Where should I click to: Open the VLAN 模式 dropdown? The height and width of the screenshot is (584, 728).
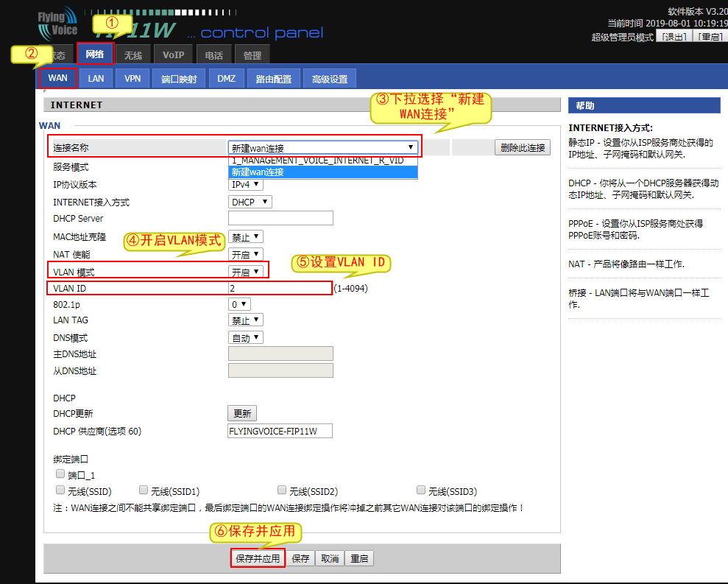point(247,270)
